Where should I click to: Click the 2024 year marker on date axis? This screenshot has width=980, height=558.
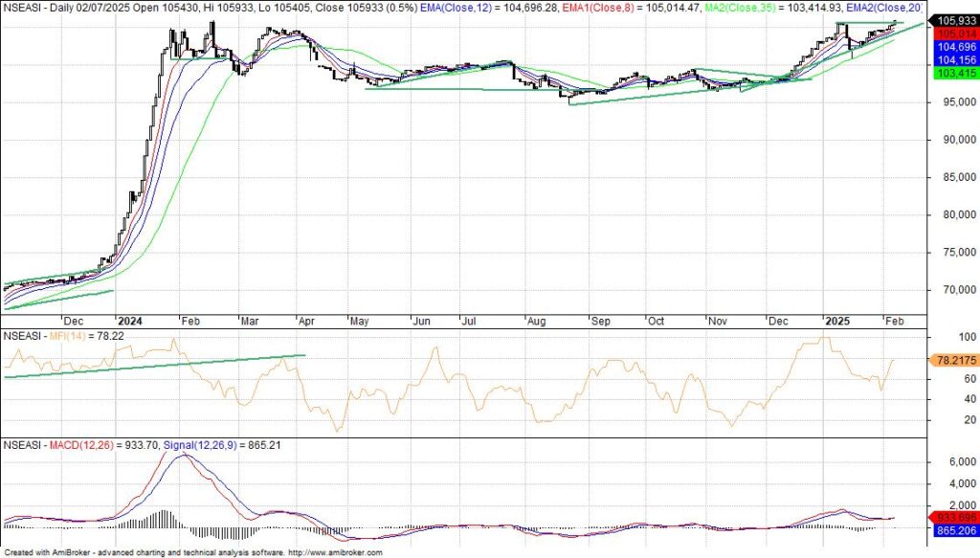click(x=129, y=322)
